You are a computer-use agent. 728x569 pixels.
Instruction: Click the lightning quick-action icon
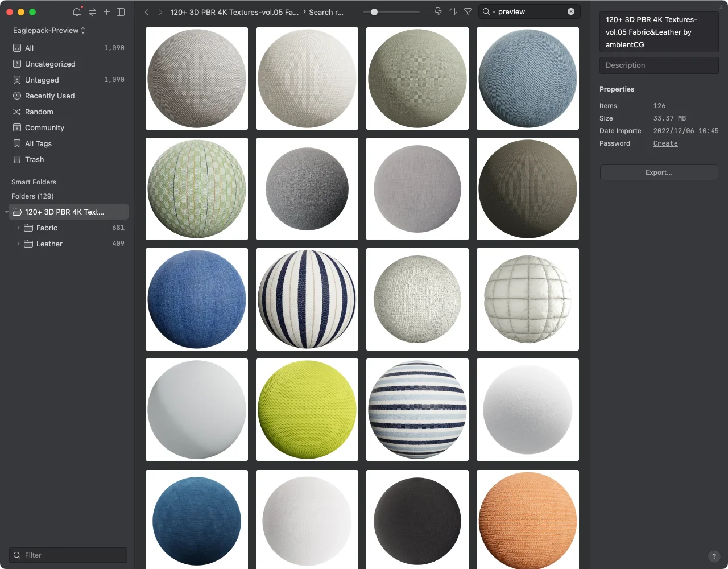(x=438, y=11)
